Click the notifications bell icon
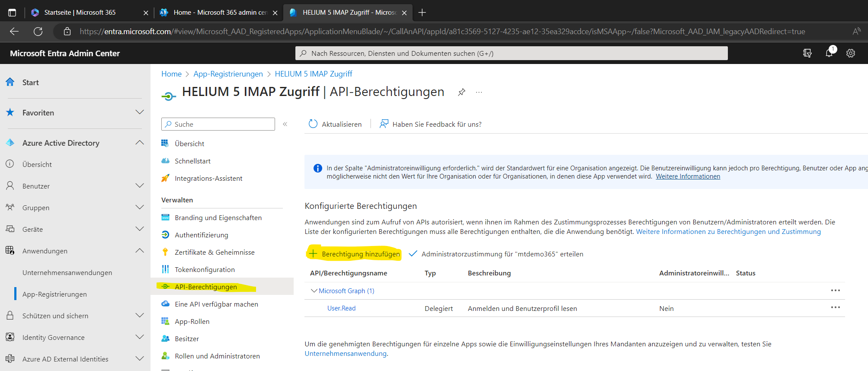 tap(829, 53)
